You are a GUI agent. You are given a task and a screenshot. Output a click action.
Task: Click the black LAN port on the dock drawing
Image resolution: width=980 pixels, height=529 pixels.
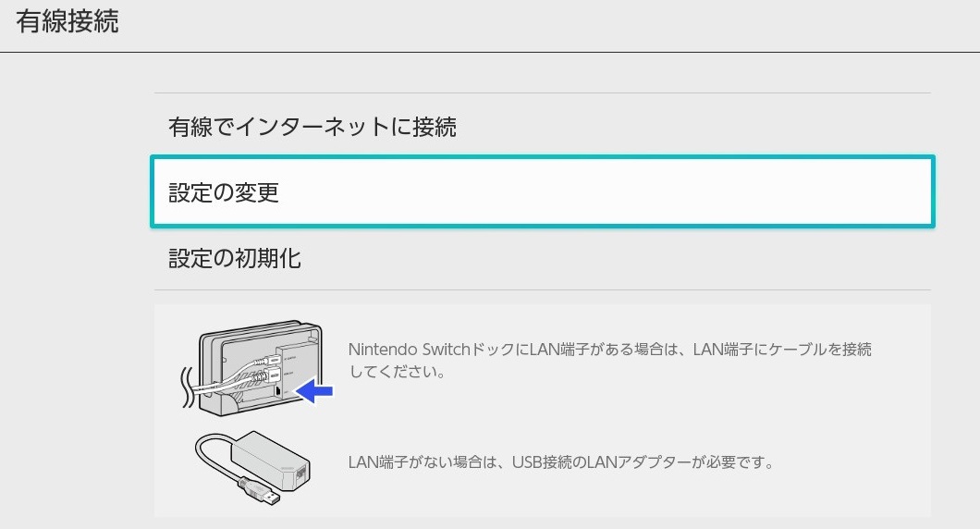(x=278, y=392)
